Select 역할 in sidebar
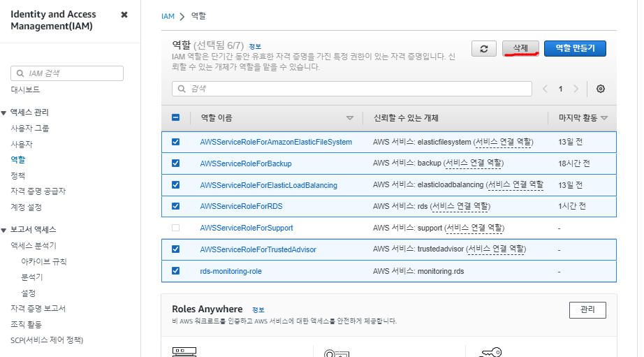This screenshot has width=644, height=357. (x=18, y=160)
